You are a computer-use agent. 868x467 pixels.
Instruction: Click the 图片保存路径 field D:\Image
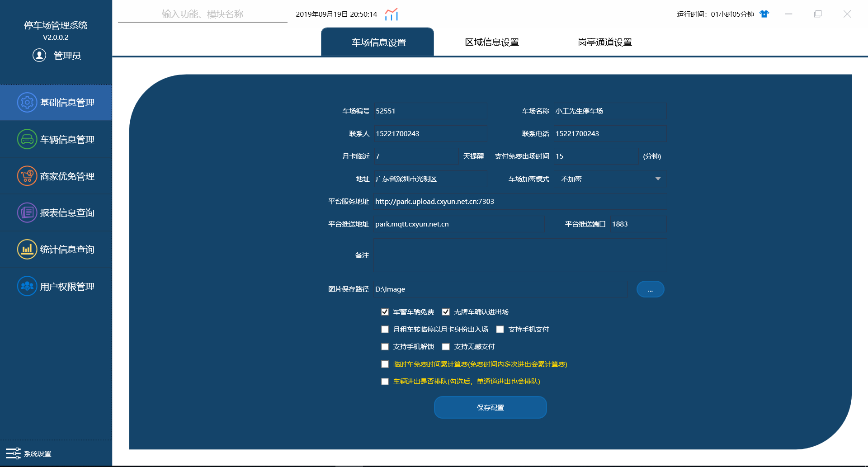[x=500, y=289]
